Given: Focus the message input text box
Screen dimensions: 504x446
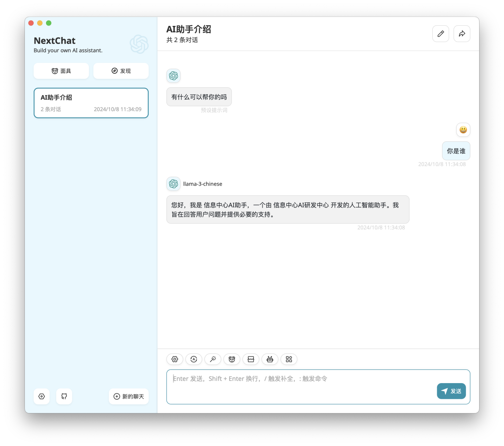Looking at the screenshot, I should tap(318, 387).
